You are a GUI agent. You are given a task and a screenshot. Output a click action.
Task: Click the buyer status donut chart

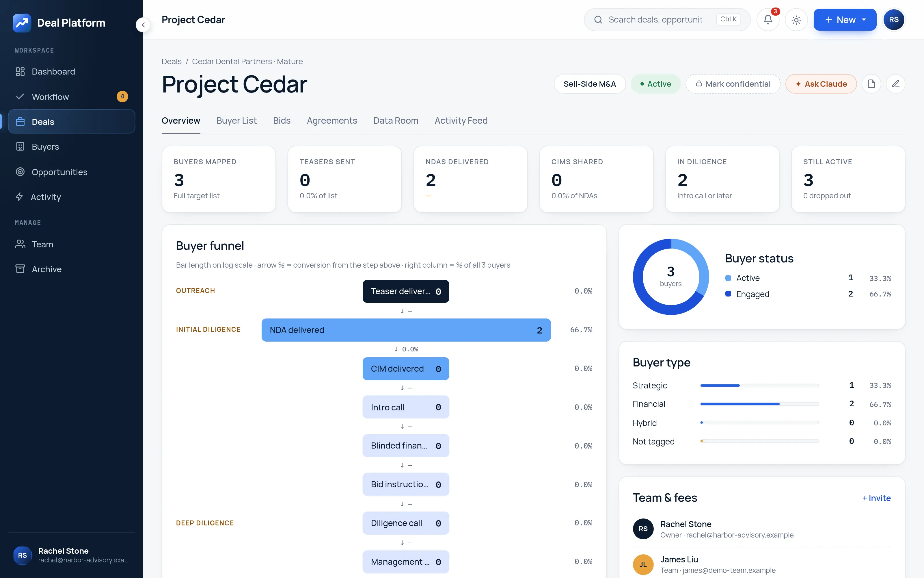[x=671, y=277]
